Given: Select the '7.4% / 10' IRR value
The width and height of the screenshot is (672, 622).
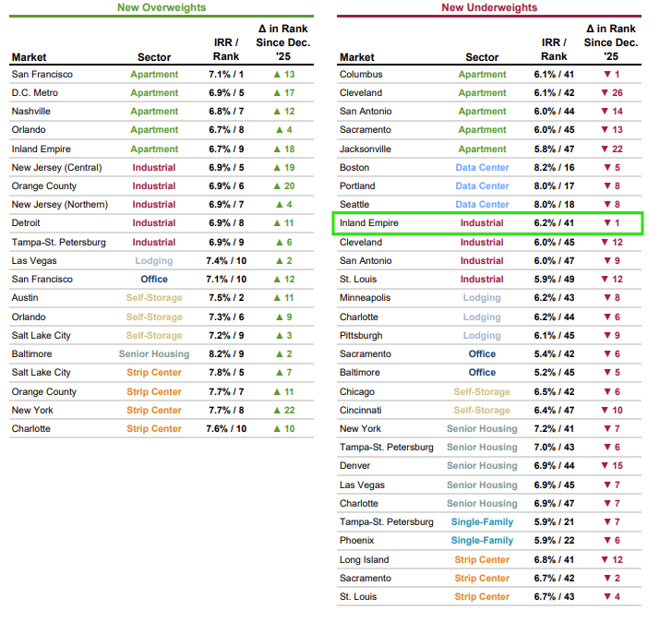Looking at the screenshot, I should tap(226, 260).
